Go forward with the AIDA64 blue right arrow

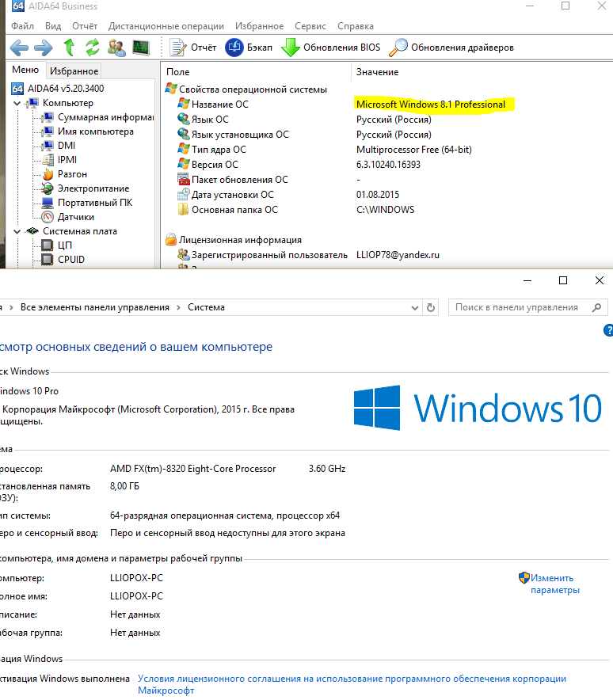tap(44, 48)
